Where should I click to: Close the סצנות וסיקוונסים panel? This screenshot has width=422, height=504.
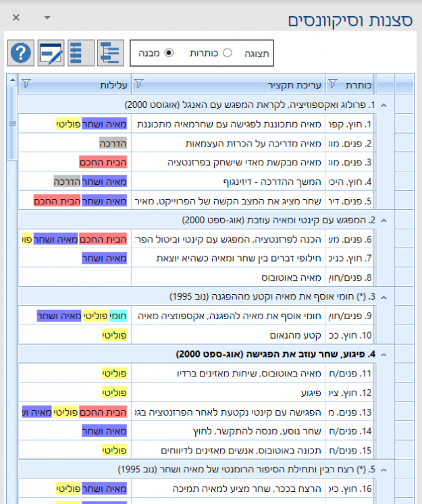tap(16, 18)
